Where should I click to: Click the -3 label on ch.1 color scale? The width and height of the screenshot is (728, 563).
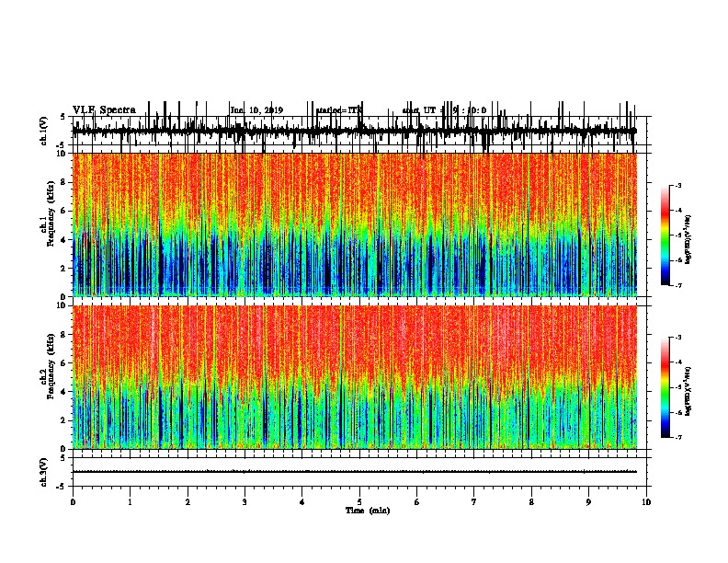[677, 185]
